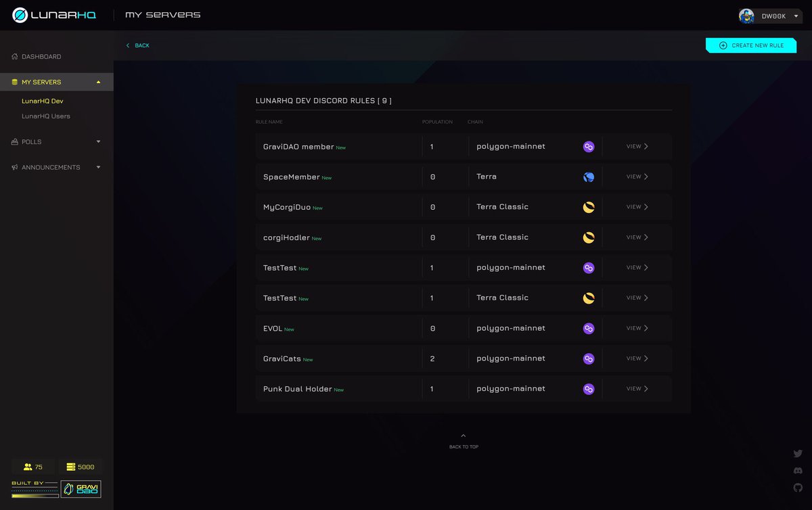Open the Dashboard menu item
The height and width of the screenshot is (510, 812).
click(x=41, y=57)
